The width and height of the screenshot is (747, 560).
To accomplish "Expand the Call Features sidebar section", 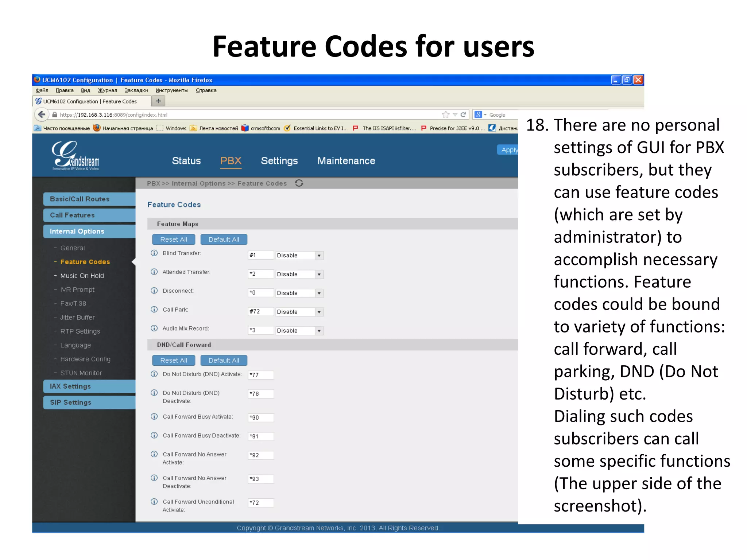I will pyautogui.click(x=89, y=215).
